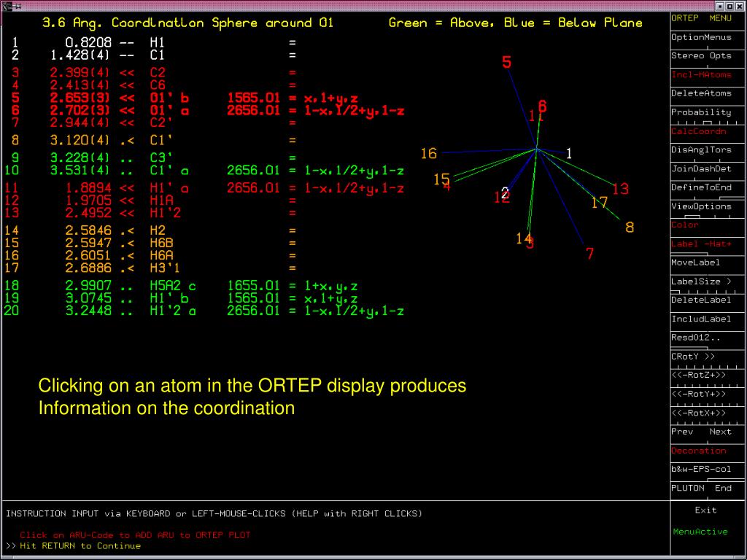Click symmetry code x,1+y,z in row 5
The image size is (747, 560).
[330, 98]
